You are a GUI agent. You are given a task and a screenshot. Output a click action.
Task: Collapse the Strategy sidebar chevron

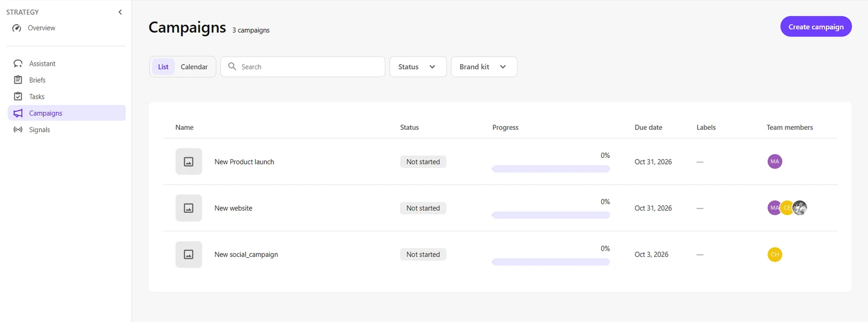tap(120, 12)
